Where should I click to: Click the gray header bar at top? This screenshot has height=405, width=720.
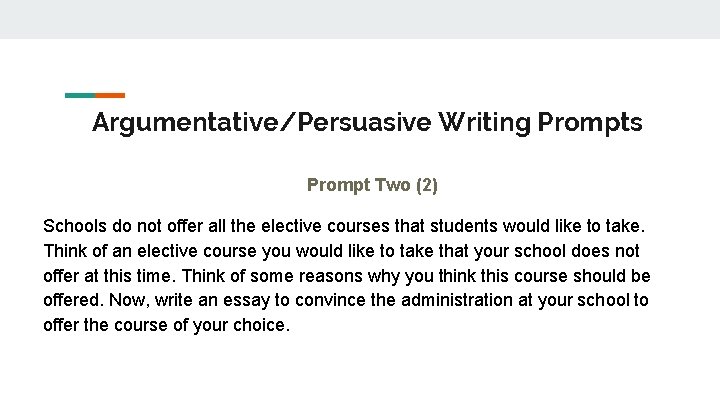coord(360,19)
